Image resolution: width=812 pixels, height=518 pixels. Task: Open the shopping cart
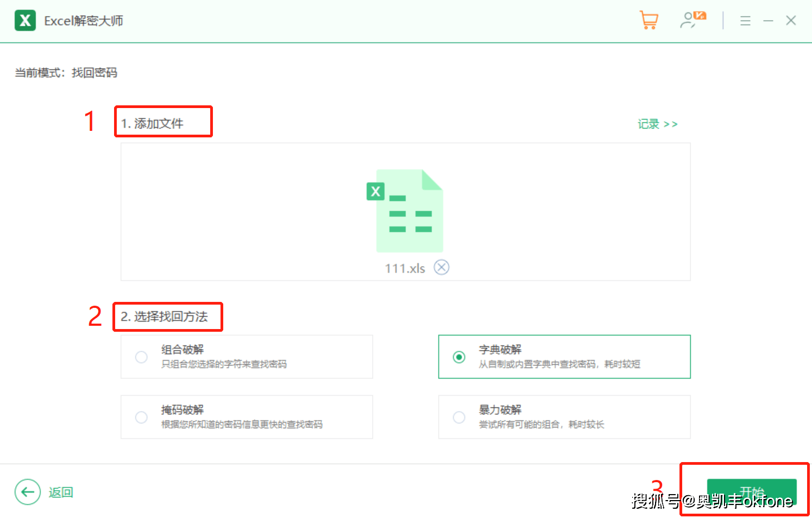(649, 20)
